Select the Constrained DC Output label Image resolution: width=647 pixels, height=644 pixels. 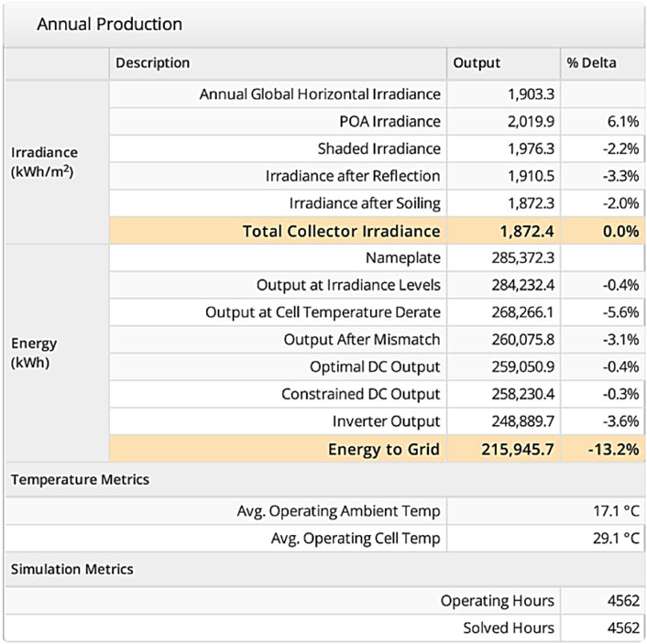click(361, 394)
